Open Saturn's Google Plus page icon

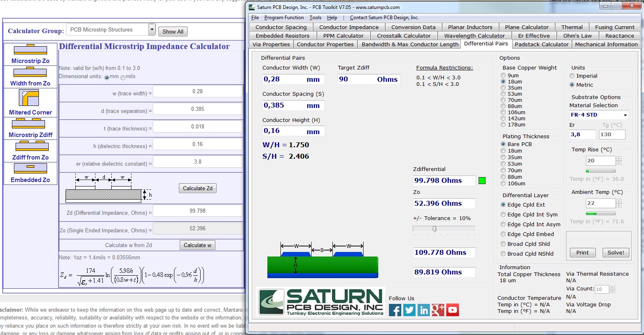pyautogui.click(x=438, y=310)
